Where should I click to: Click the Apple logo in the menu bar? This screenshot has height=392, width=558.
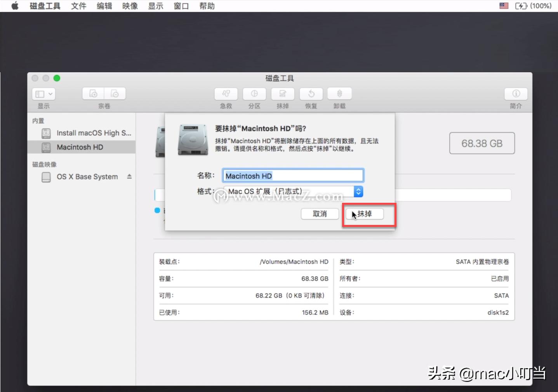tap(14, 6)
